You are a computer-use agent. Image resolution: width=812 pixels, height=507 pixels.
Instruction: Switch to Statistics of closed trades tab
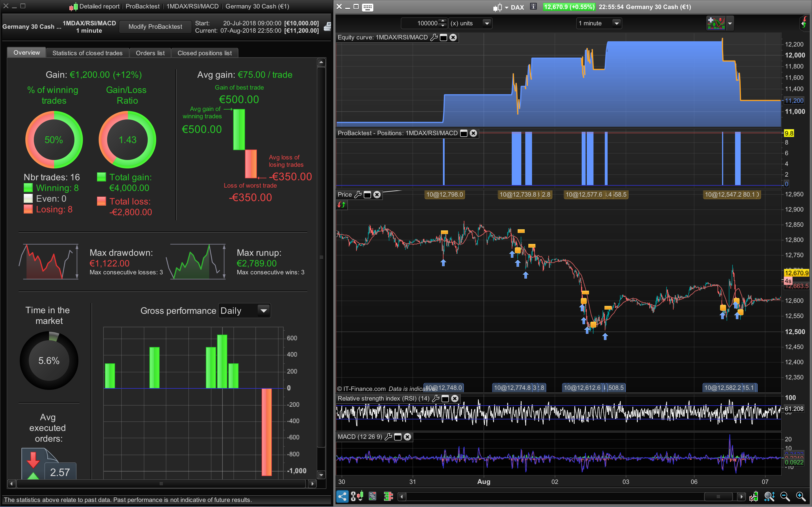[x=87, y=53]
